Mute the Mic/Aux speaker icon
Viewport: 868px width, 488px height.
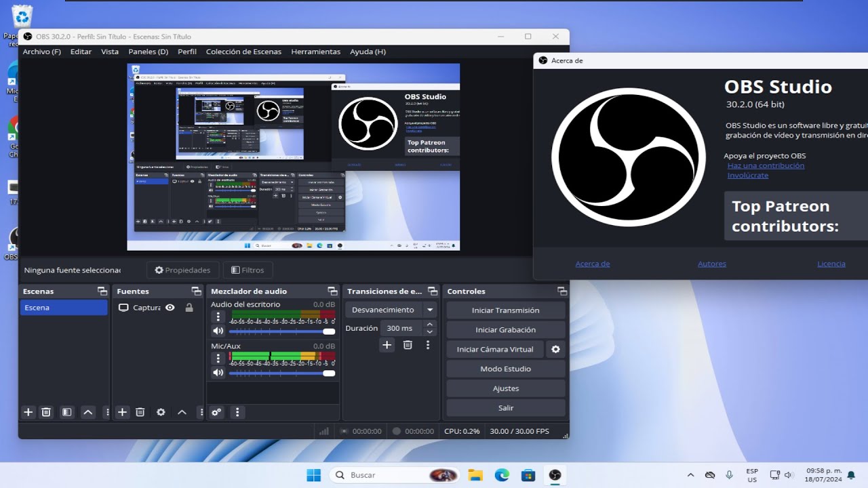click(x=218, y=373)
